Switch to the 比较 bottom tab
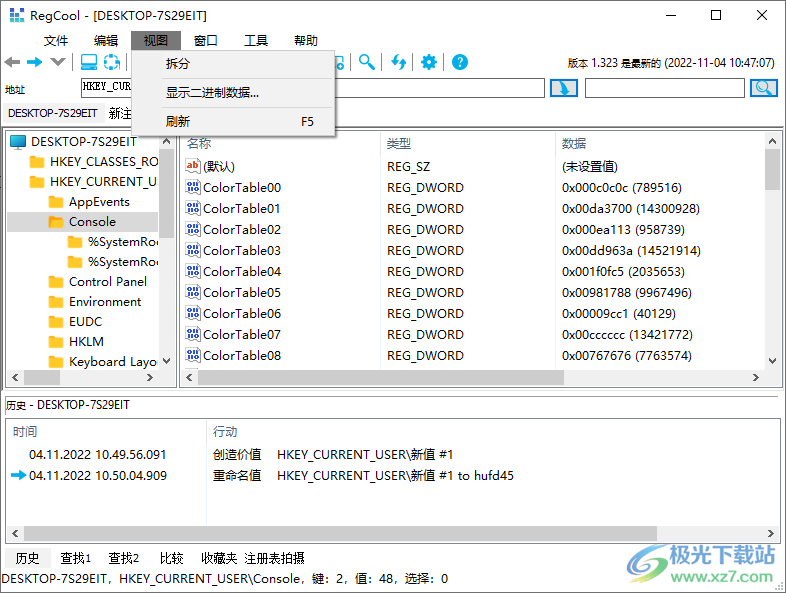This screenshot has height=593, width=786. point(171,558)
